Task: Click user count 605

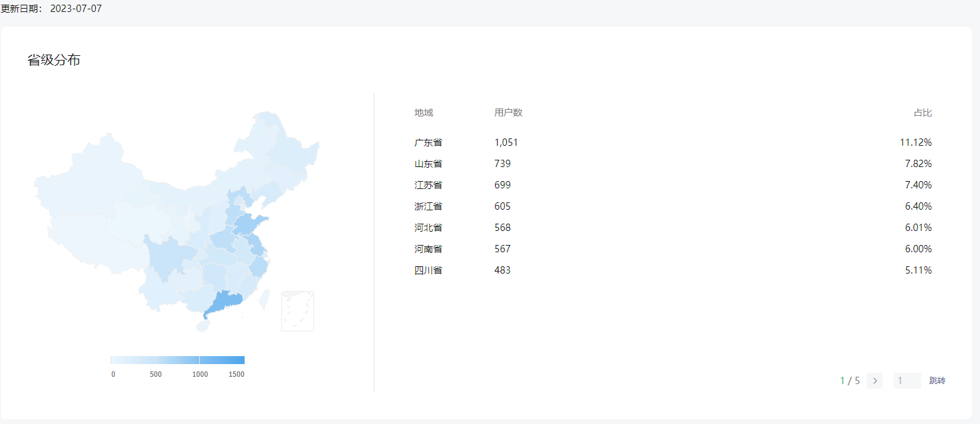Action: pyautogui.click(x=502, y=206)
